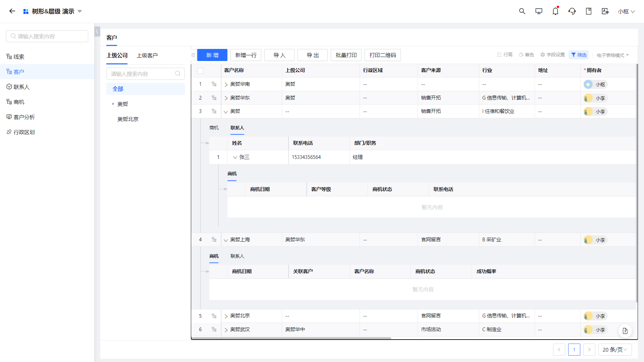
Task: Open customer service headset icon
Action: click(572, 11)
